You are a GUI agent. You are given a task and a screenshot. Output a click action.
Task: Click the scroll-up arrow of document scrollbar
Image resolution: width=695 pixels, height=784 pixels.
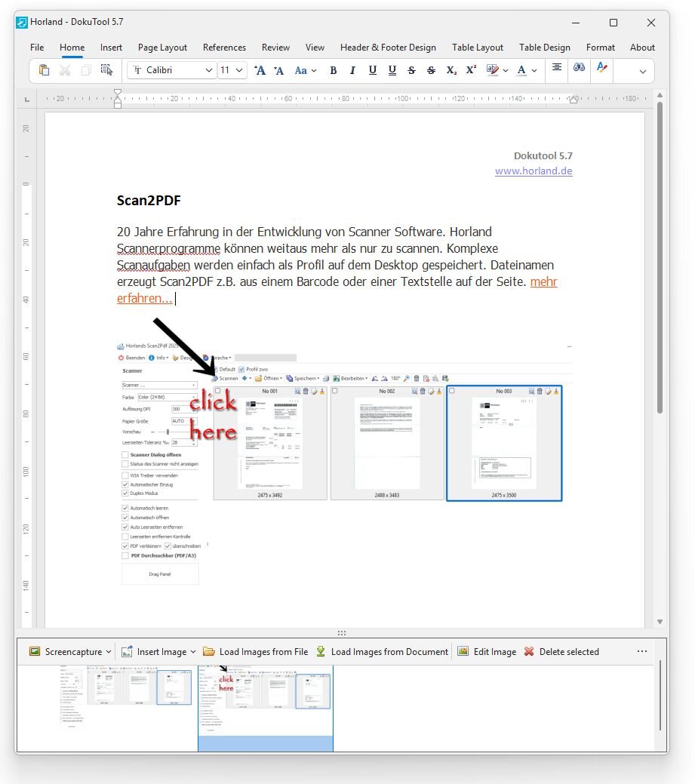click(660, 95)
